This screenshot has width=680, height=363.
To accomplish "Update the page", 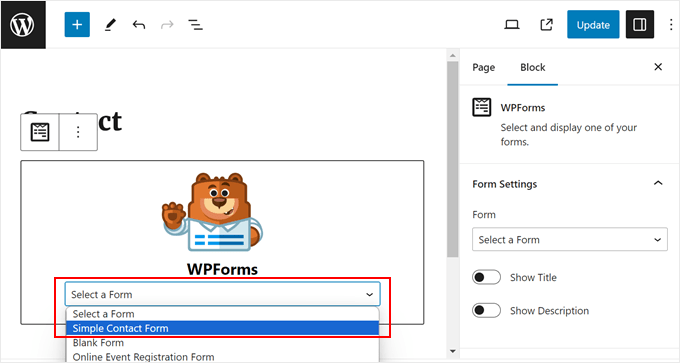I will (x=593, y=25).
